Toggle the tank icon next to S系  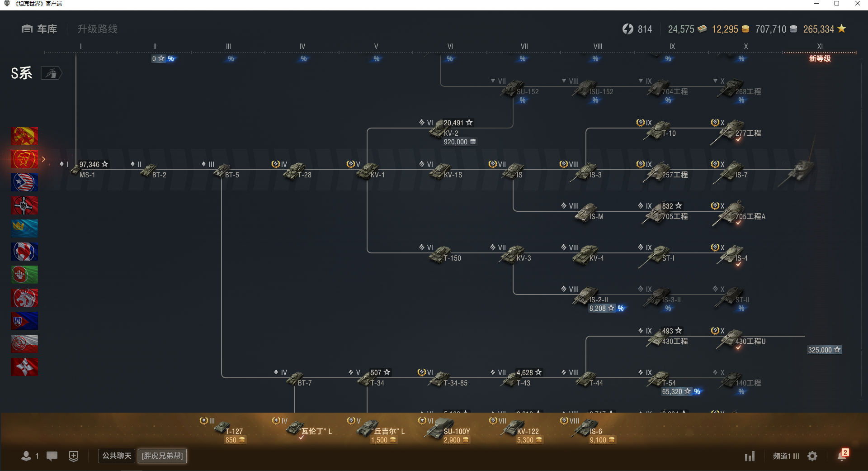52,73
